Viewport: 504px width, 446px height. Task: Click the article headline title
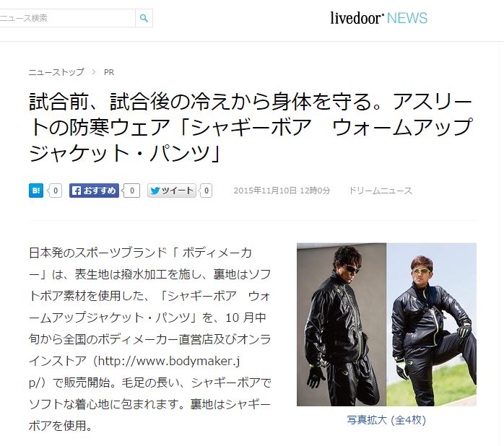pyautogui.click(x=251, y=127)
